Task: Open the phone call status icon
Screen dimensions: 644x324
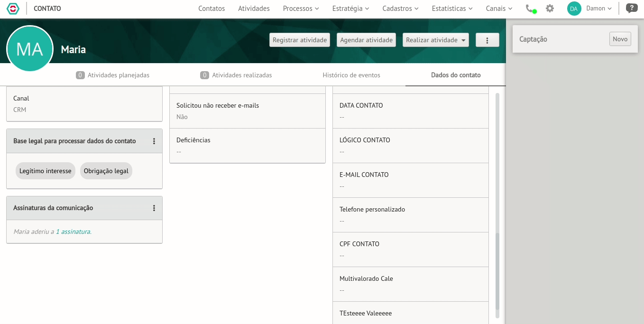Action: [531, 9]
